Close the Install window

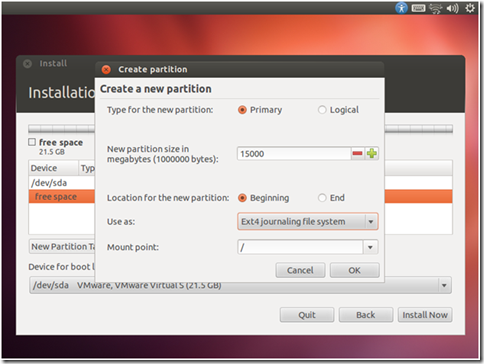tap(28, 63)
